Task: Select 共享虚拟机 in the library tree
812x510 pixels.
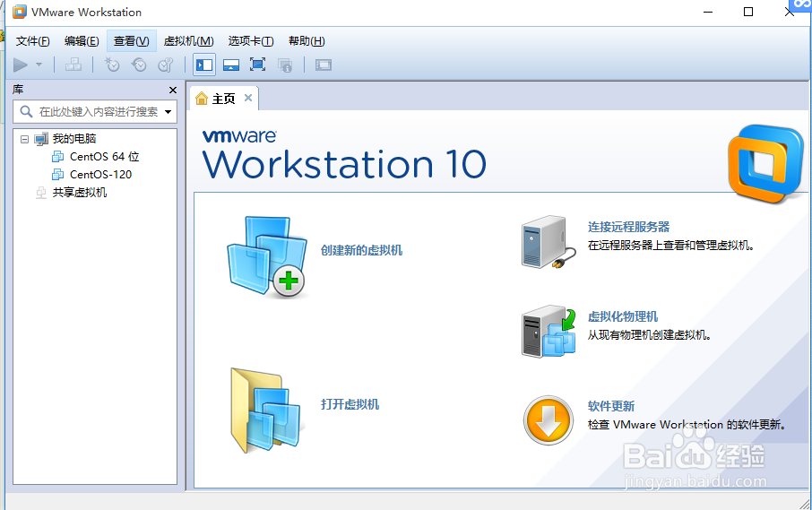Action: tap(80, 193)
